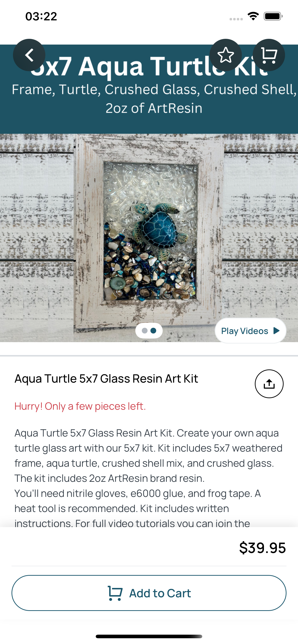The width and height of the screenshot is (298, 644).
Task: Tap the cart icon inside Add to Cart
Action: coord(115,593)
